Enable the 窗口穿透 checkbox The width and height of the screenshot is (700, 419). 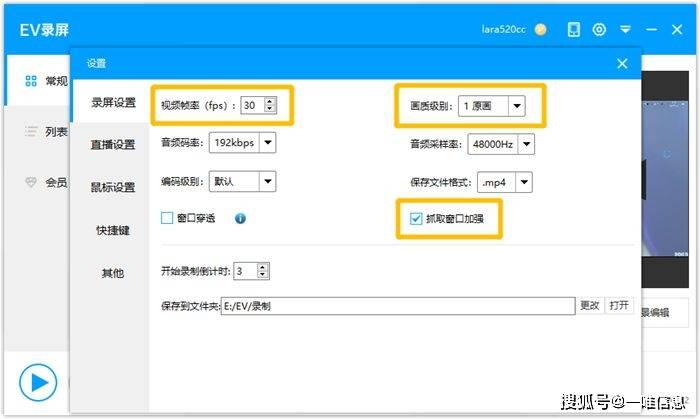(x=167, y=217)
